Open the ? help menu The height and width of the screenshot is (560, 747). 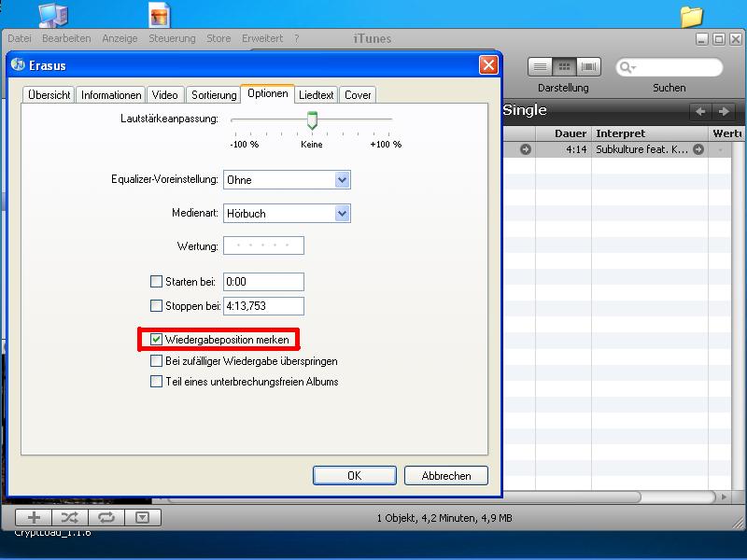[x=296, y=38]
